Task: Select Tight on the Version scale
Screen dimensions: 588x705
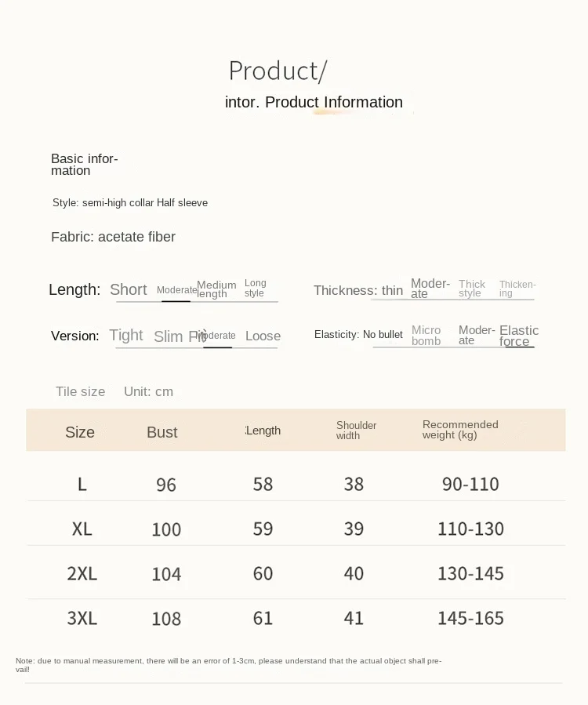Action: click(126, 335)
